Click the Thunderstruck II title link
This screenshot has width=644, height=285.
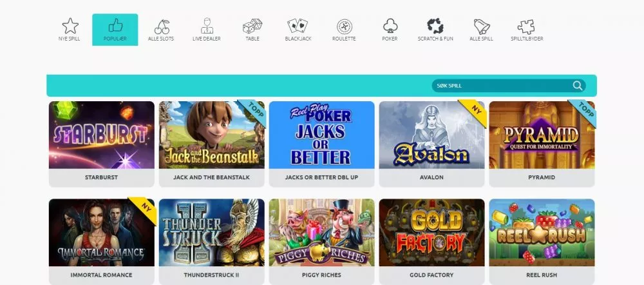click(x=211, y=275)
